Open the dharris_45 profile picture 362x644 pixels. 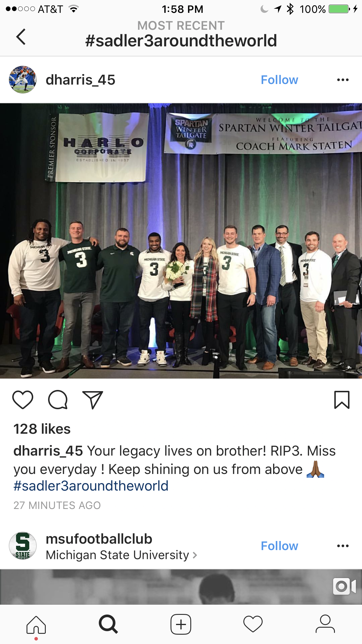coord(23,80)
